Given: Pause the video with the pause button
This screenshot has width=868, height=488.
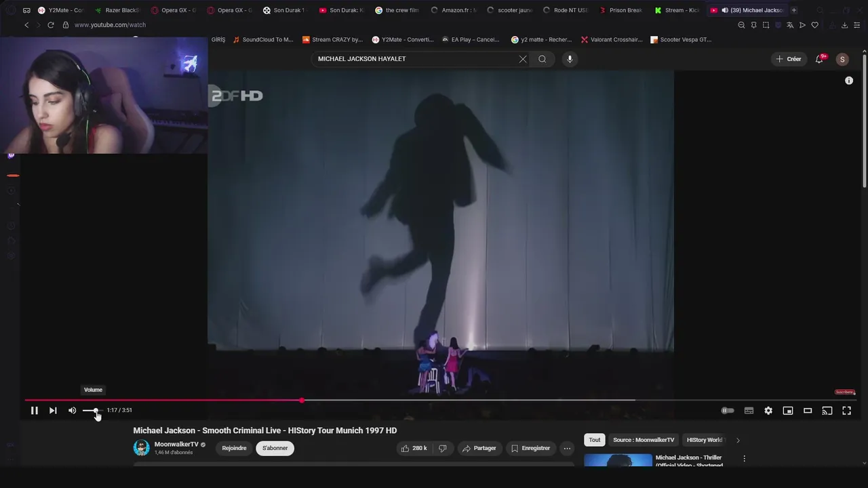Looking at the screenshot, I should [34, 410].
